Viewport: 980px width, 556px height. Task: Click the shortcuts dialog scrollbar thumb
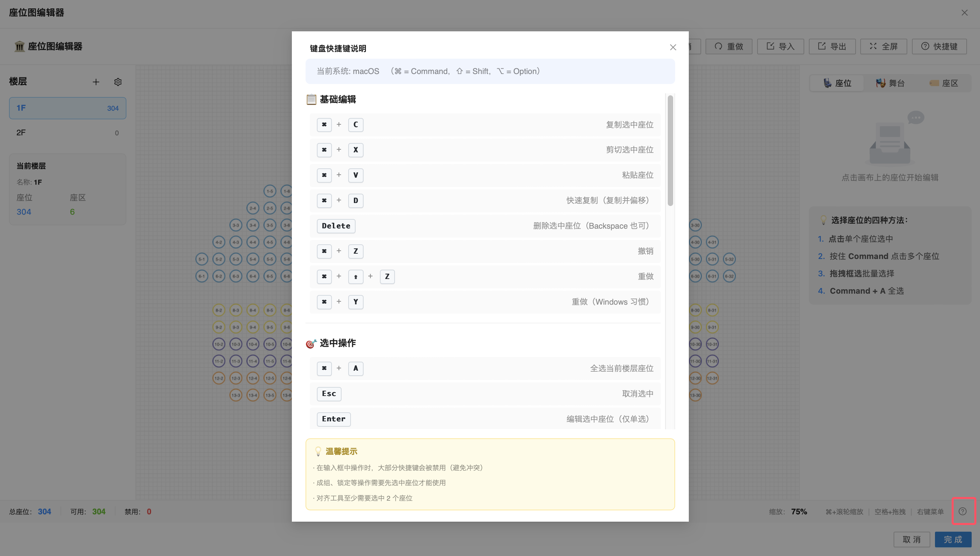coord(670,151)
